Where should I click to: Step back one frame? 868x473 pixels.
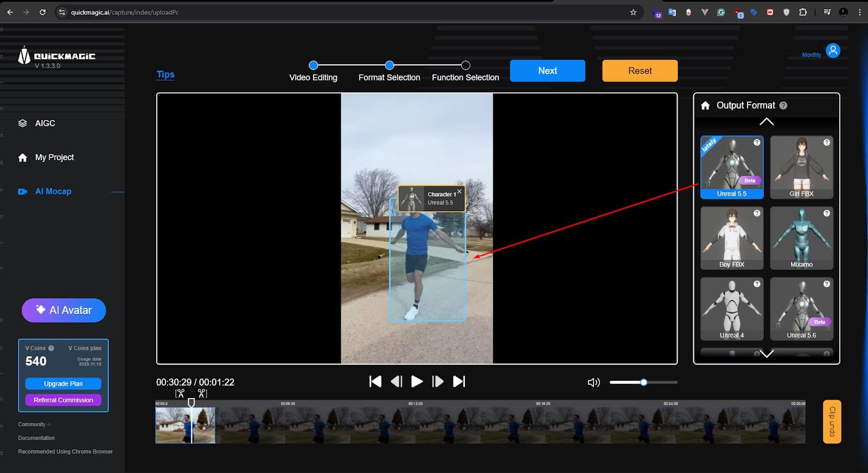(x=397, y=381)
